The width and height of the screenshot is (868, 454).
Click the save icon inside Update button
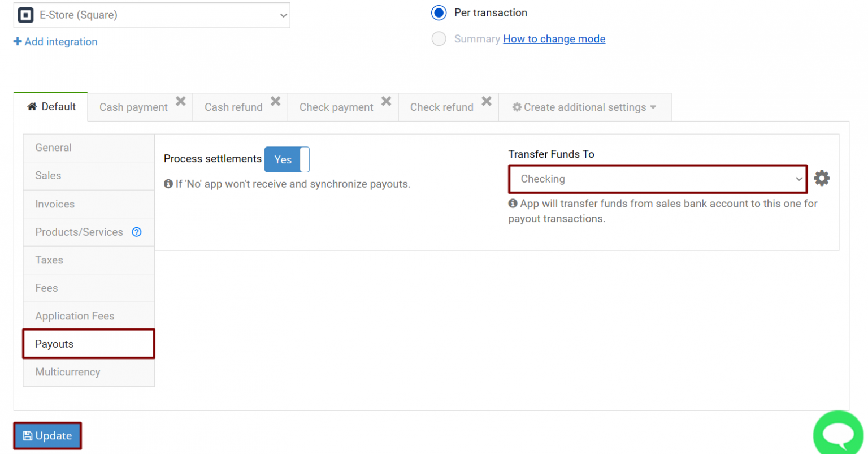pyautogui.click(x=28, y=435)
